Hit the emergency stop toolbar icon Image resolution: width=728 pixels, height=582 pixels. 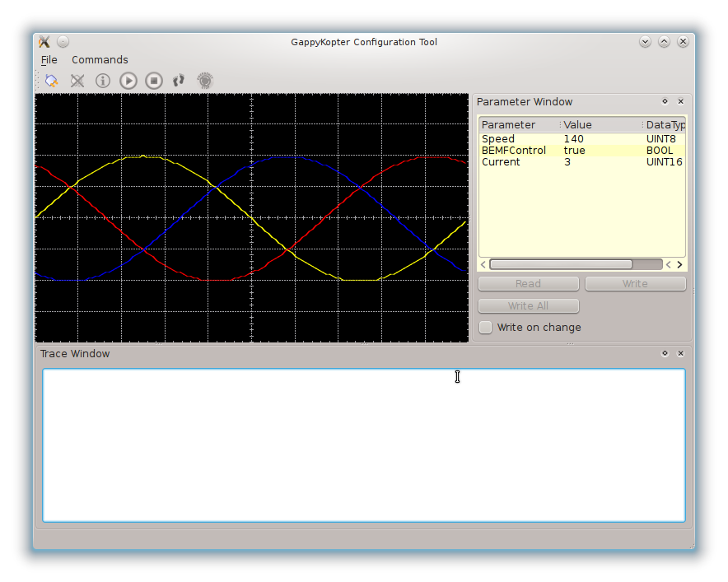click(205, 81)
